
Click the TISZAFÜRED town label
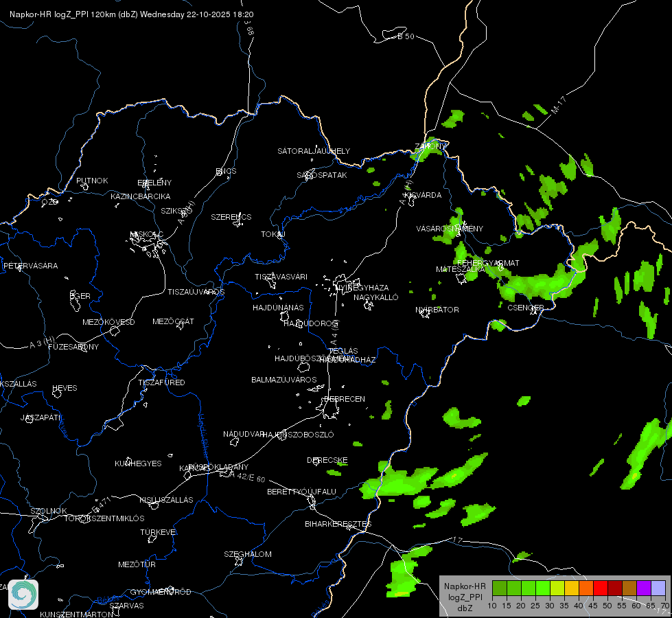point(161,382)
